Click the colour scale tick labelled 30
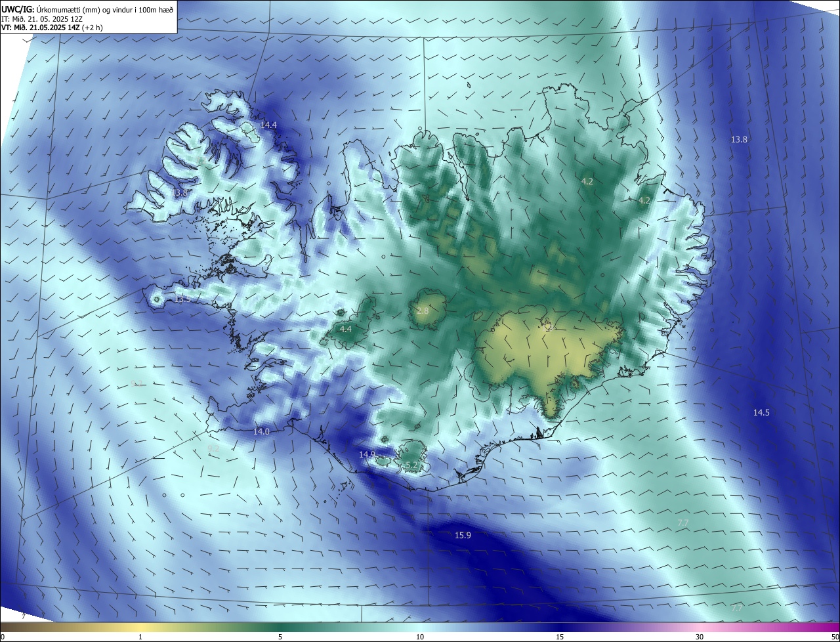The width and height of the screenshot is (840, 642). (700, 637)
